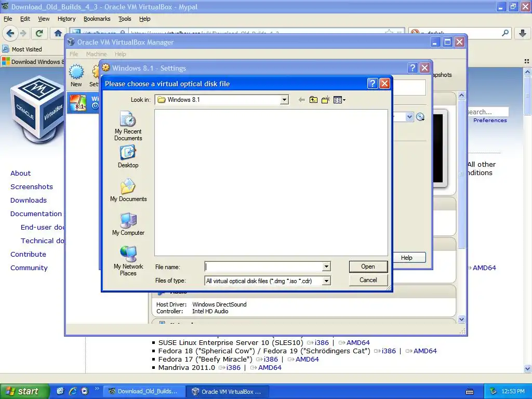Expand the Files of type dropdown
This screenshot has height=399, width=532.
click(326, 281)
